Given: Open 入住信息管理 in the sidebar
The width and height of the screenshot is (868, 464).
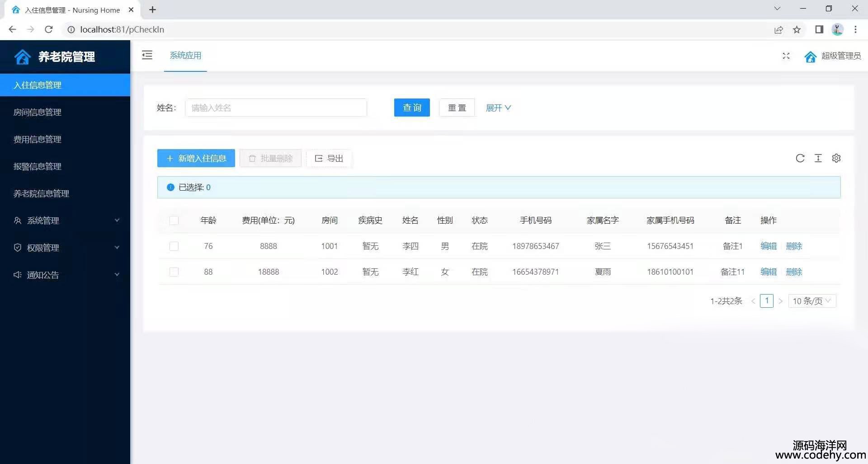Looking at the screenshot, I should (x=65, y=85).
